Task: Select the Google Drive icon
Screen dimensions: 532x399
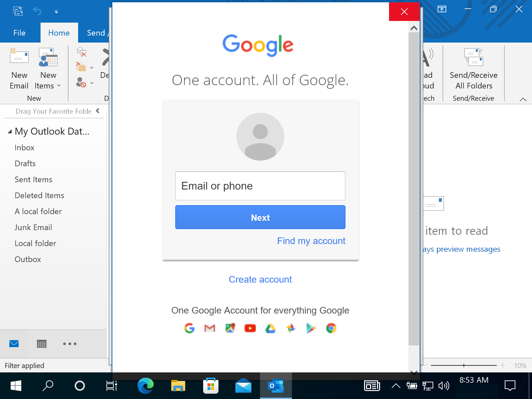Action: (x=270, y=328)
